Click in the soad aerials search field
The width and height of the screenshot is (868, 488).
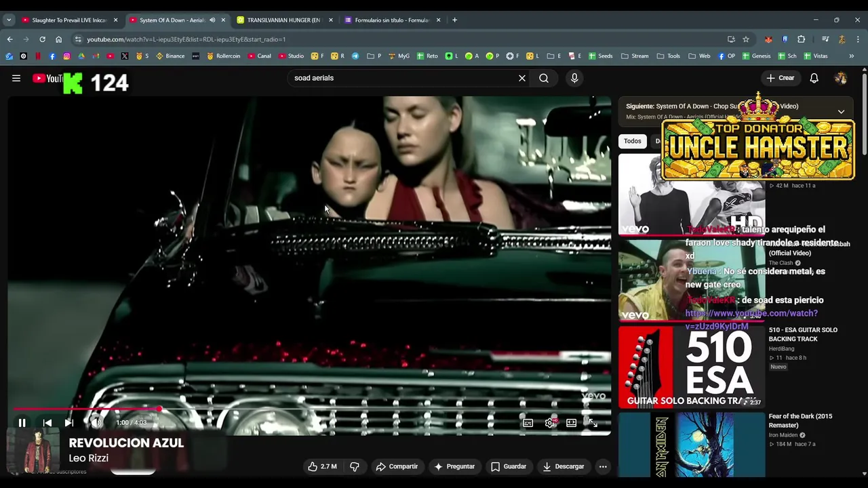coord(403,78)
